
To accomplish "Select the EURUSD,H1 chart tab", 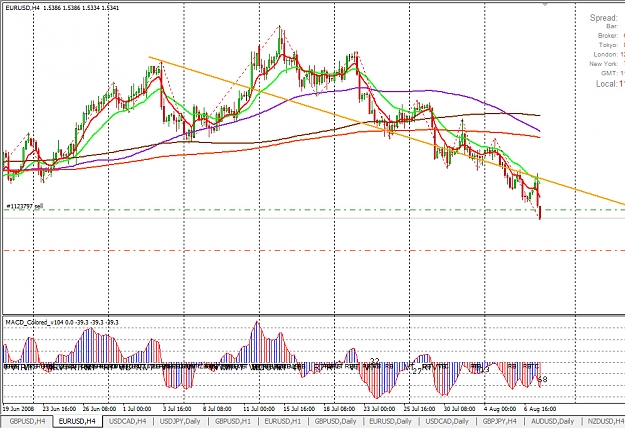I will tap(283, 421).
